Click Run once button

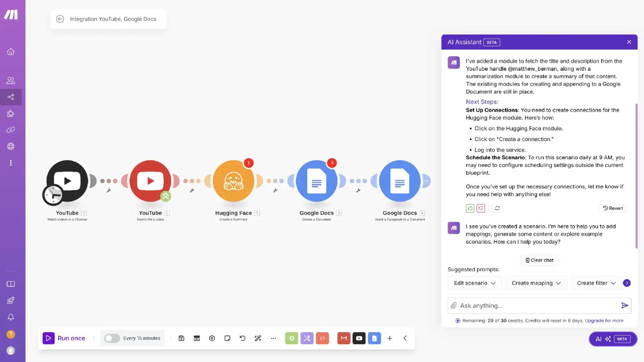coord(64,338)
